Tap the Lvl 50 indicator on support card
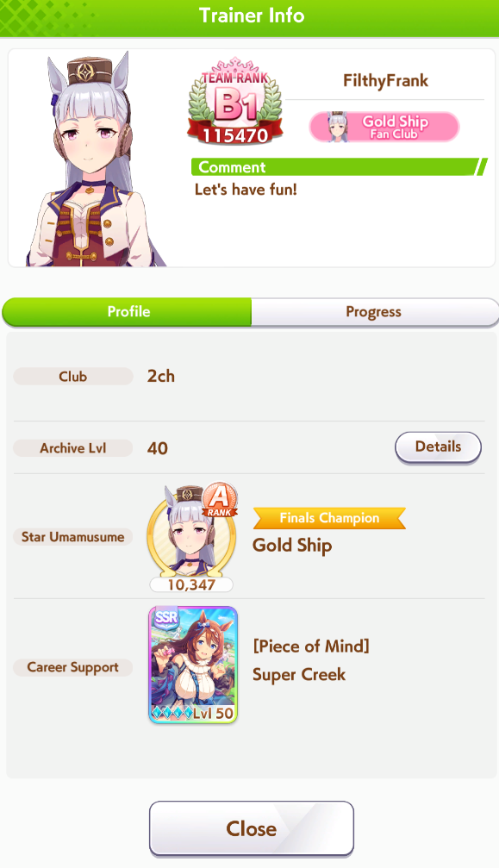 point(213,713)
